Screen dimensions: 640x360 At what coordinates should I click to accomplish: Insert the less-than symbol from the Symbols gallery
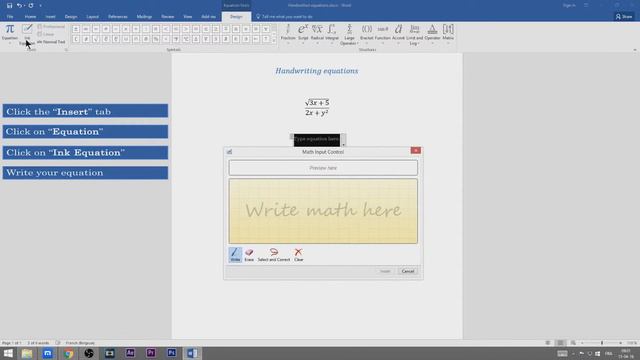pyautogui.click(x=166, y=29)
